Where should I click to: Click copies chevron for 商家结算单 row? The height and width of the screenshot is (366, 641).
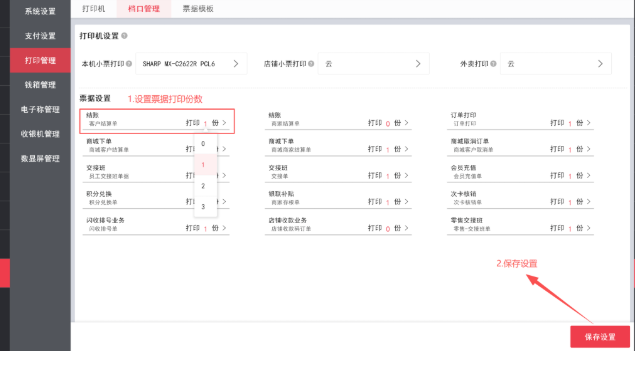(x=406, y=123)
